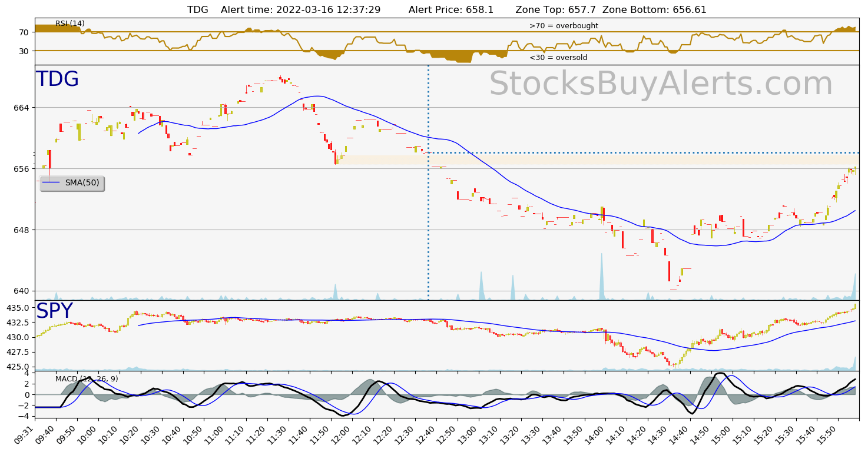The height and width of the screenshot is (452, 868).
Task: Click the 656 price axis label
Action: tap(22, 169)
